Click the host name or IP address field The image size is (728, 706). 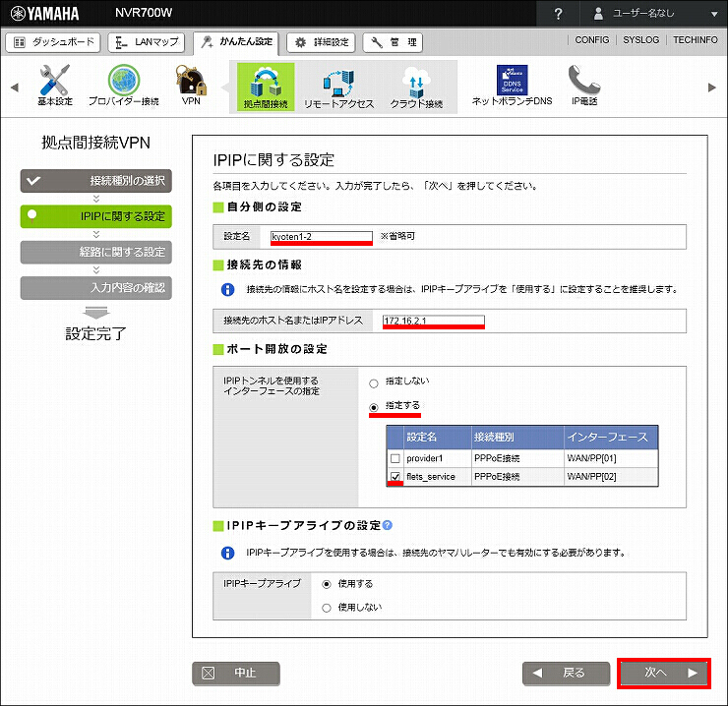tap(433, 321)
